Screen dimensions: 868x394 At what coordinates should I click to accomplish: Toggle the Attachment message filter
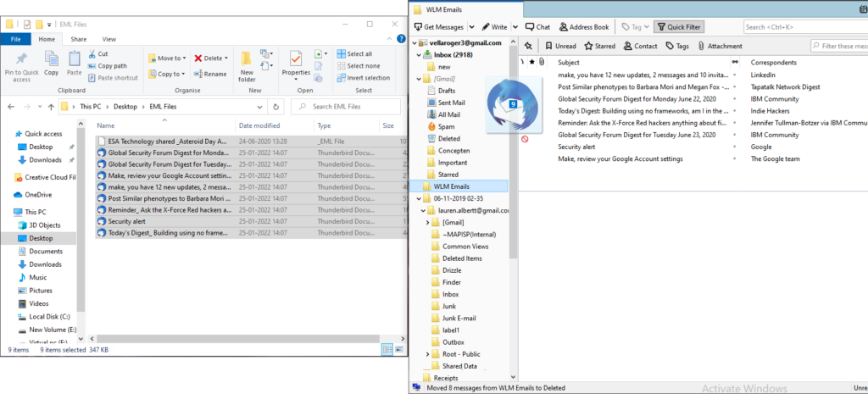[719, 46]
